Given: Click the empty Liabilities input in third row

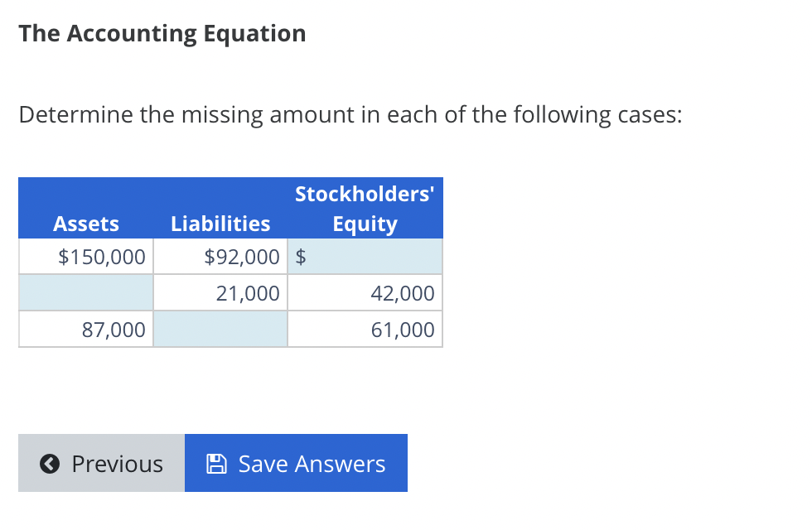Looking at the screenshot, I should 220,329.
